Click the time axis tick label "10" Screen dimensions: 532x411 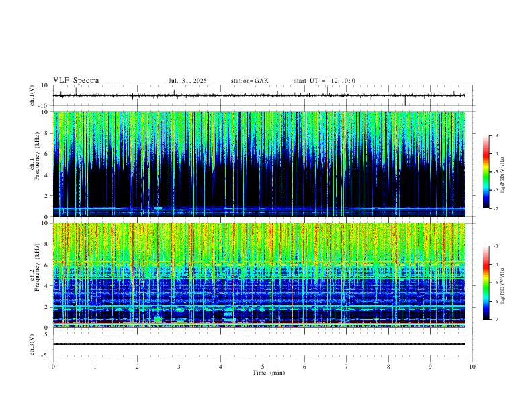pos(472,367)
